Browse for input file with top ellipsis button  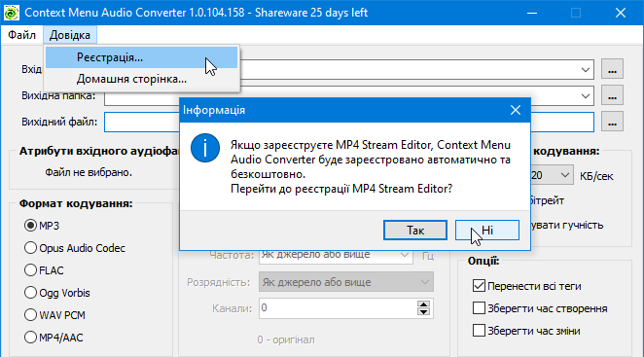612,69
